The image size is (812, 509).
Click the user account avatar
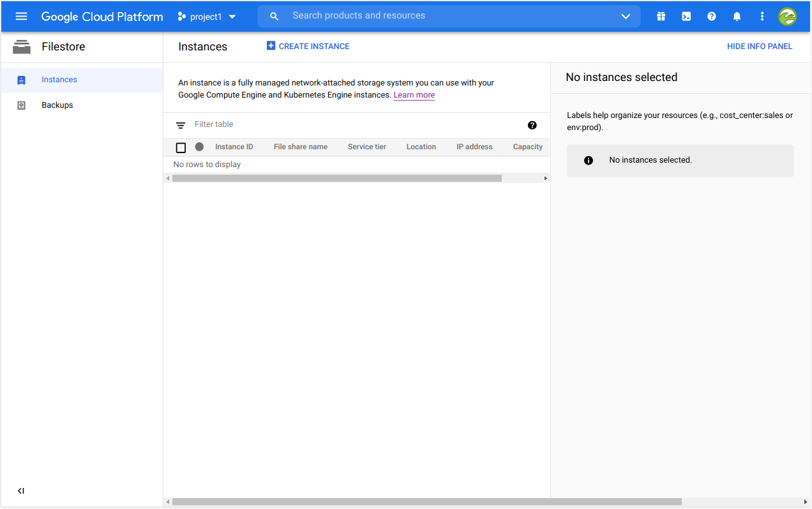coord(787,17)
